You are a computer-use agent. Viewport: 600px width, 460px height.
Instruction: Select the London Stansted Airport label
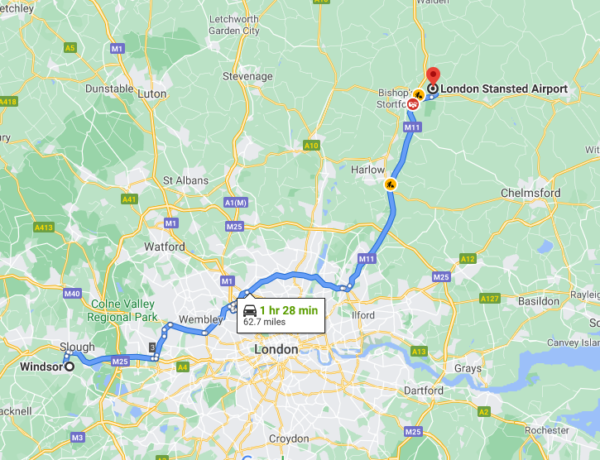point(504,89)
